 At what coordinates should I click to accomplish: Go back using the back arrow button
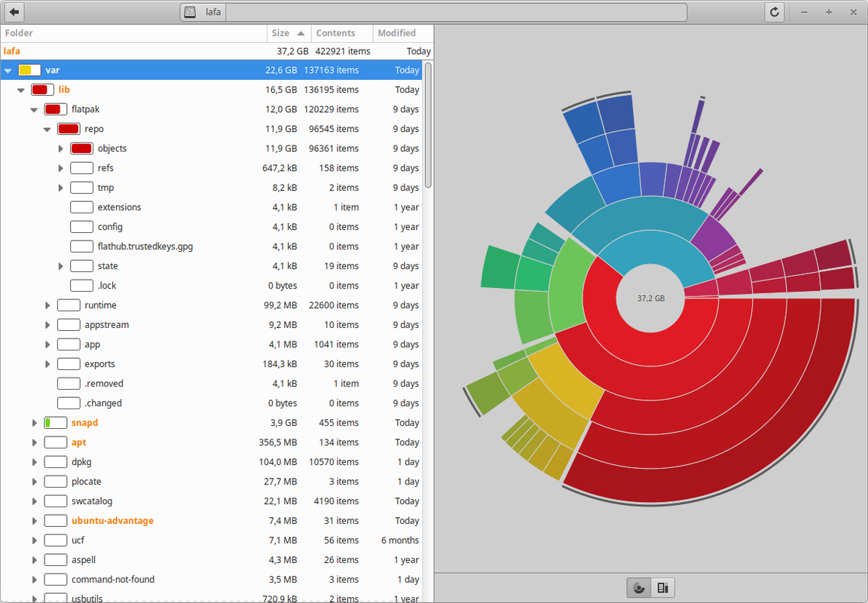14,11
